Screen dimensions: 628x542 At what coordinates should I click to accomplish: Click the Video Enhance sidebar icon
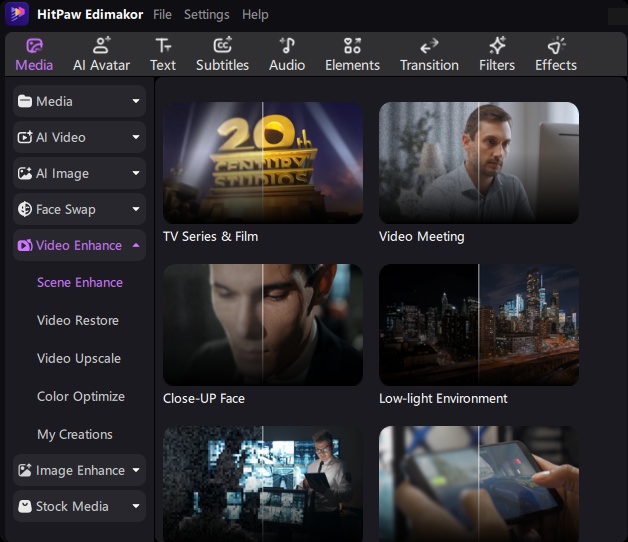pos(25,245)
